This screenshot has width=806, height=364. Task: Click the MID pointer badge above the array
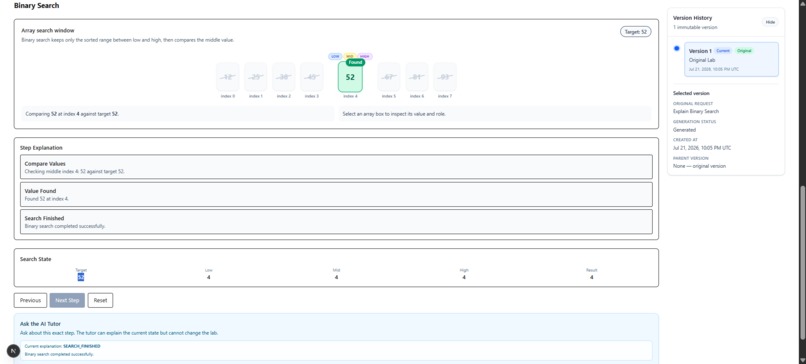(350, 56)
